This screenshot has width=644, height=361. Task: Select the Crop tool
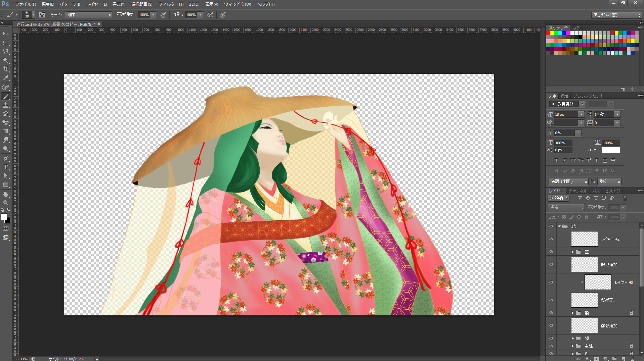click(x=6, y=69)
